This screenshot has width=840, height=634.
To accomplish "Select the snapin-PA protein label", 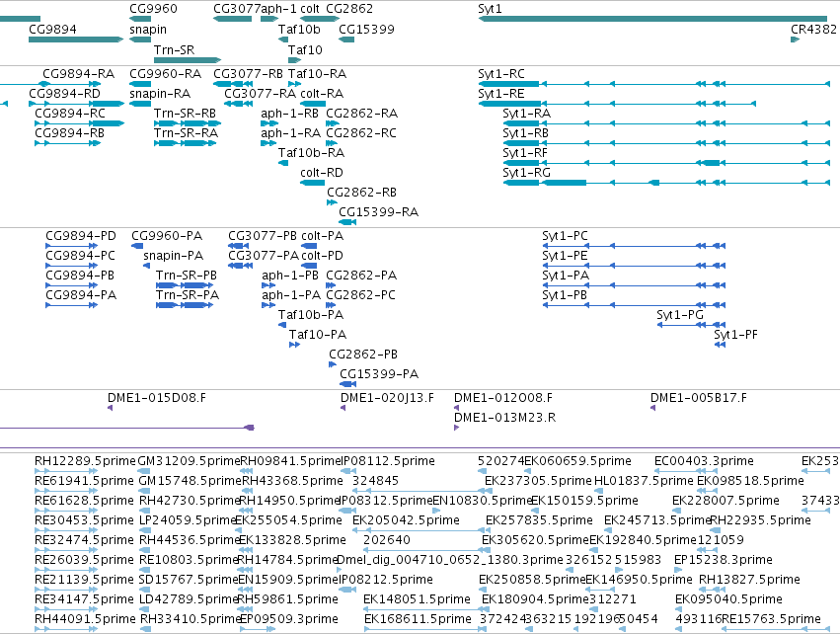I will pos(173,256).
